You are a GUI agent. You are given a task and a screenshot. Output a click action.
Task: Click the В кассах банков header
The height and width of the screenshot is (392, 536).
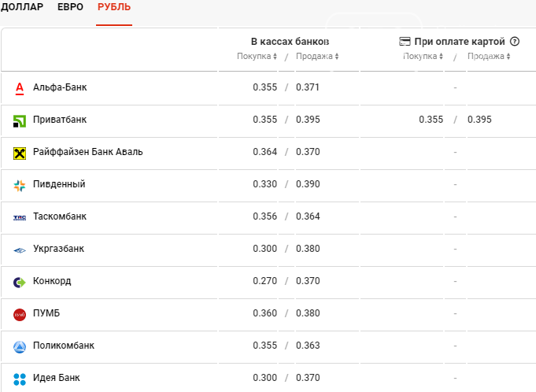[x=290, y=42]
